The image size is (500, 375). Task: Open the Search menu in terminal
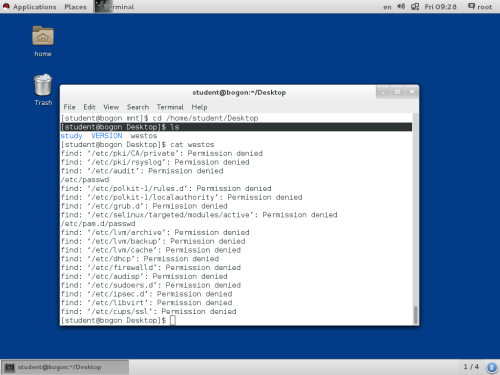coord(138,107)
